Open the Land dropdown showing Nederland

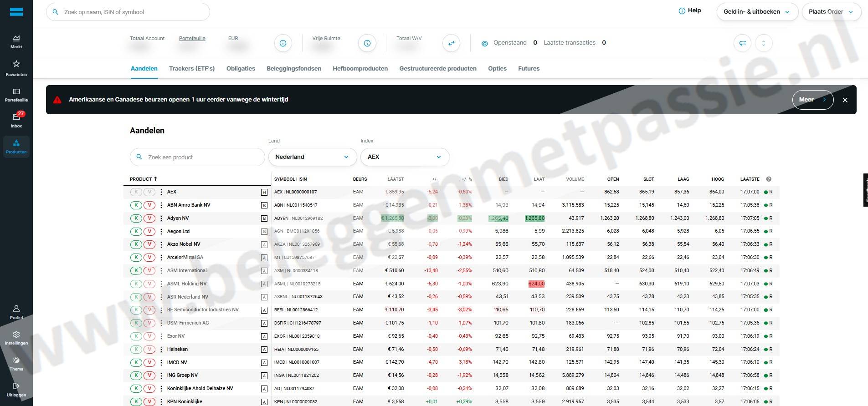click(313, 157)
